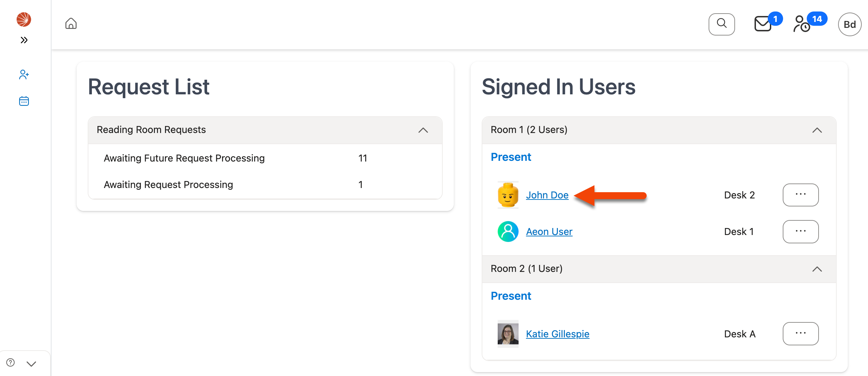The width and height of the screenshot is (868, 376).
Task: Open the mail notifications icon
Action: 763,24
